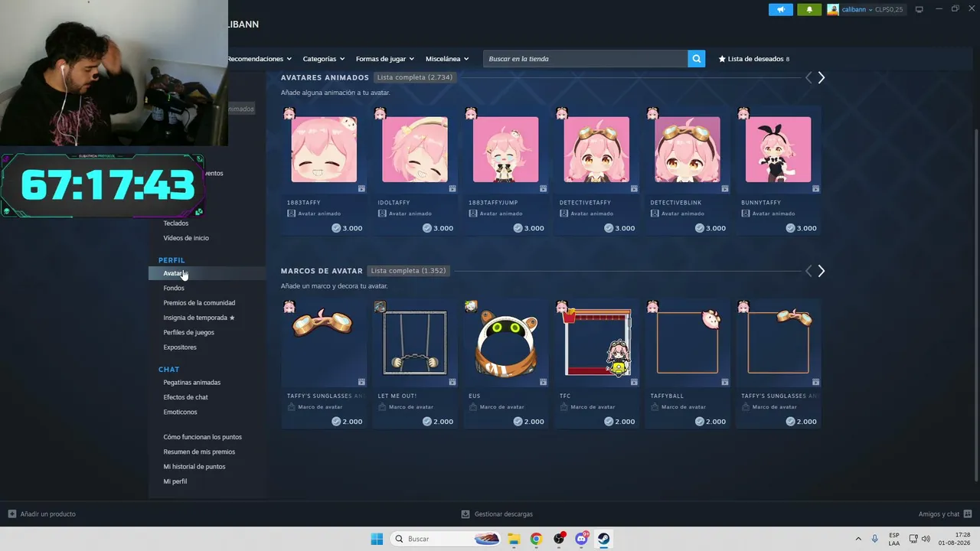Open Videos de inicio in the sidebar
Viewport: 980px width, 551px height.
click(186, 238)
